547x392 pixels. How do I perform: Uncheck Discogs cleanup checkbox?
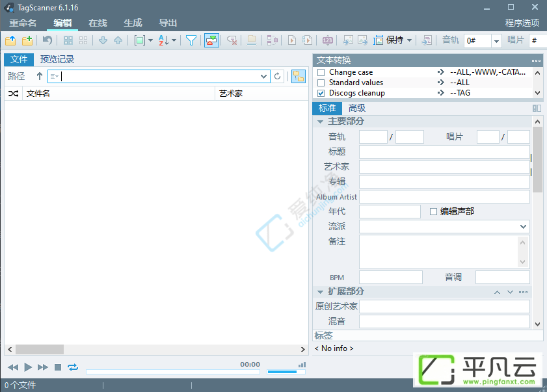tap(321, 94)
